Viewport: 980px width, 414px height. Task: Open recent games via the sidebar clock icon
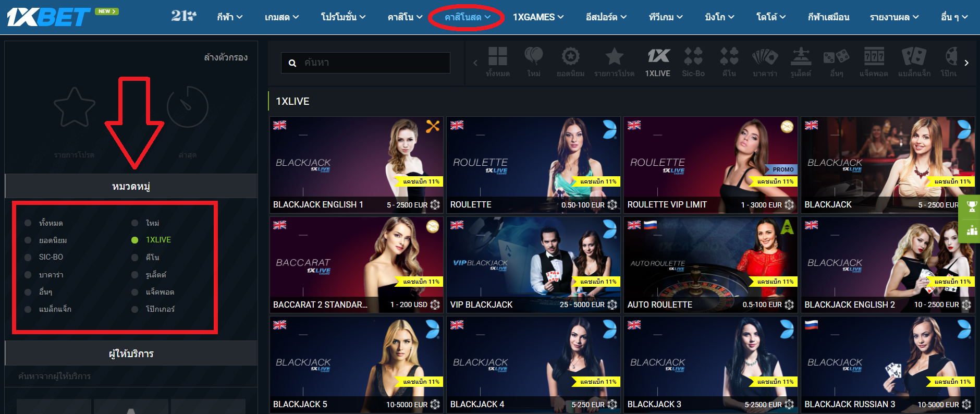click(x=187, y=107)
